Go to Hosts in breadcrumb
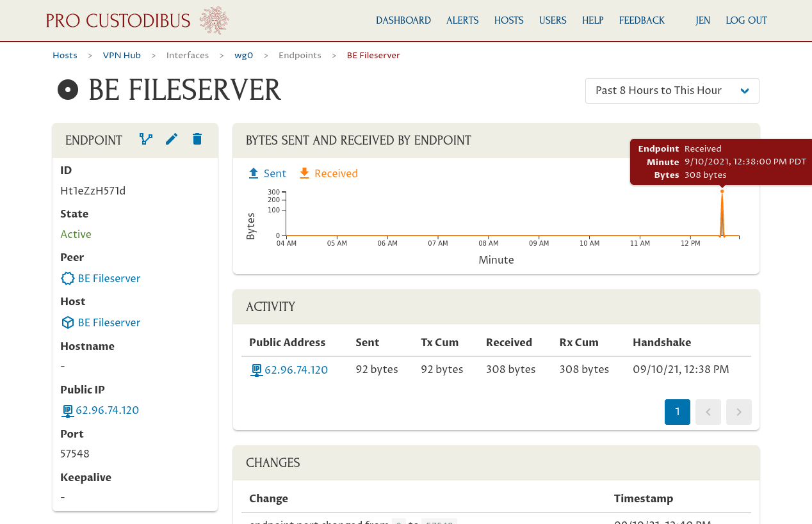The height and width of the screenshot is (524, 812). (x=65, y=56)
